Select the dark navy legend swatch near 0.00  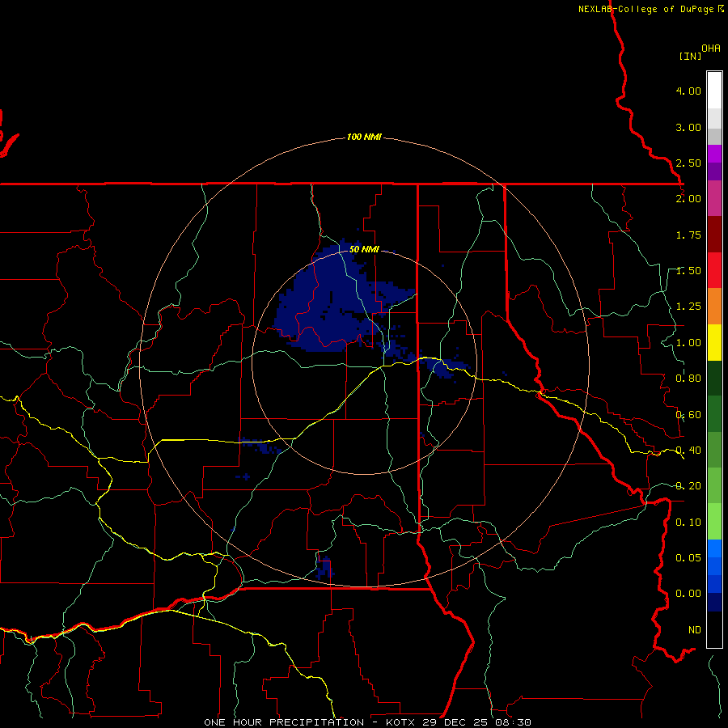(x=714, y=602)
